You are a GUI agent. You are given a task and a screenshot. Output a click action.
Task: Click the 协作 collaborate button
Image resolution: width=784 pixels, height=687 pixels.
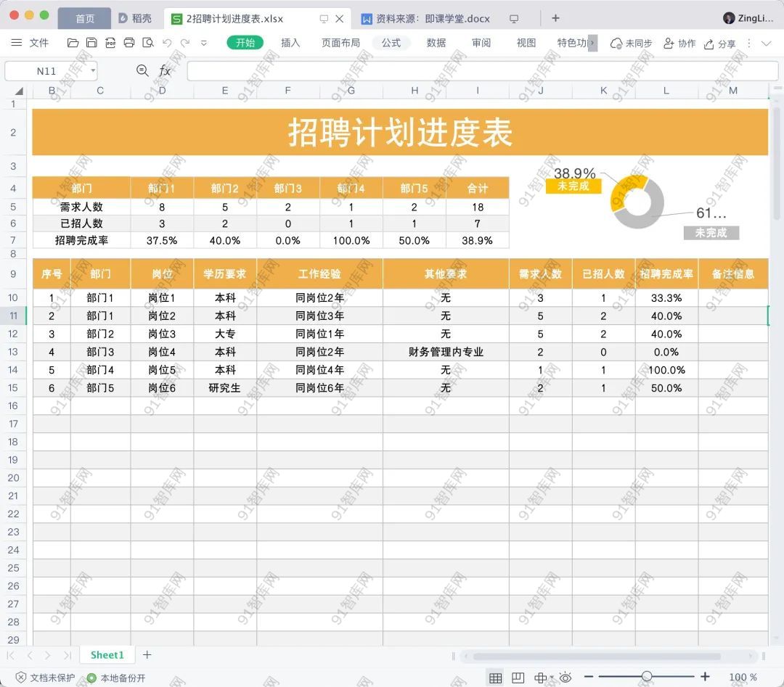point(679,44)
